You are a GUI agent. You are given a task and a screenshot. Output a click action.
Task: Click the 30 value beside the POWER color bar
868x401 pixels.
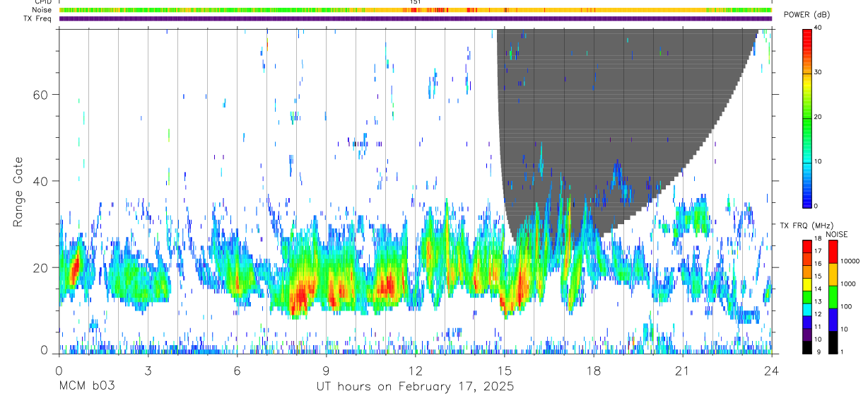818,72
